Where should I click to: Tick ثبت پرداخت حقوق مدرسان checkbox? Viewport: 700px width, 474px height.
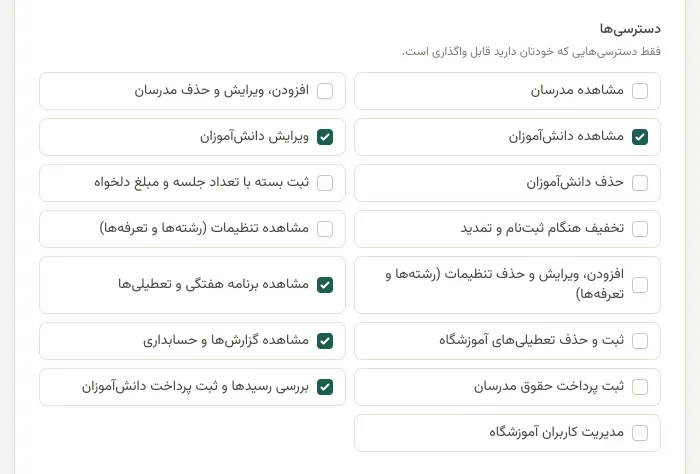pos(640,387)
